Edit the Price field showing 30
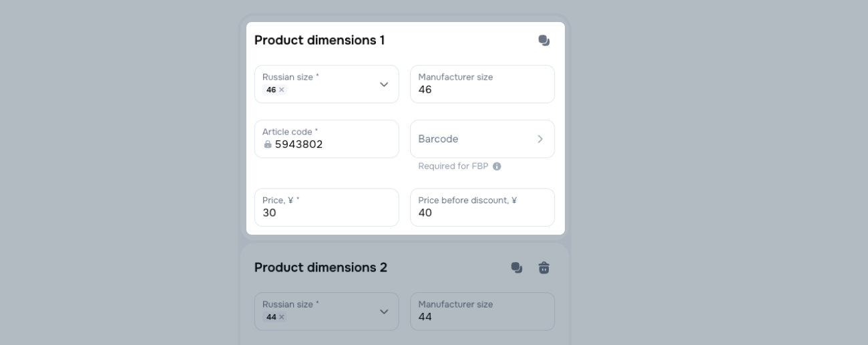Image resolution: width=868 pixels, height=345 pixels. tap(327, 213)
